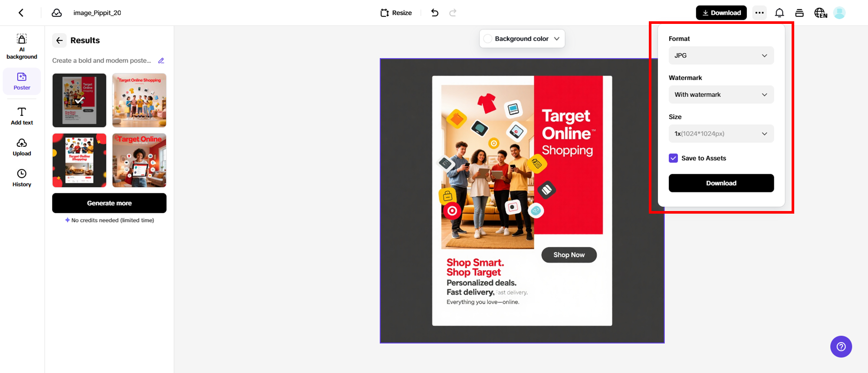Click the cloud save status icon
The height and width of the screenshot is (373, 868).
tap(57, 13)
